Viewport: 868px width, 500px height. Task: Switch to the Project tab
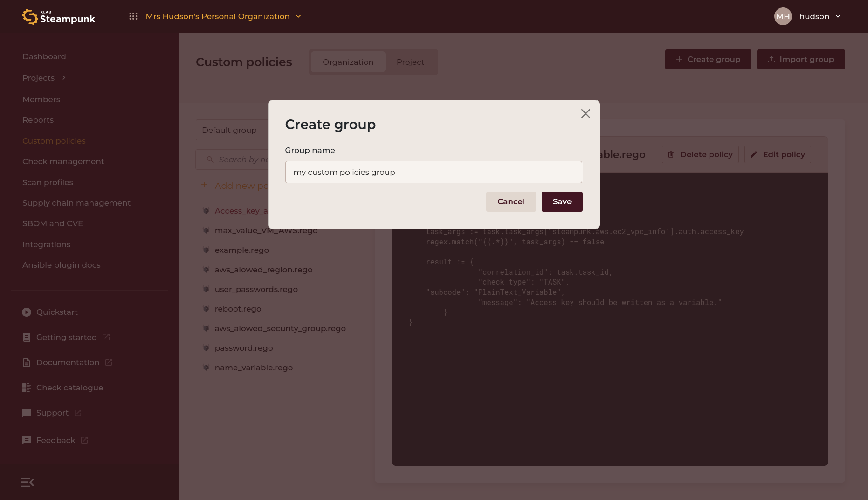(x=410, y=62)
